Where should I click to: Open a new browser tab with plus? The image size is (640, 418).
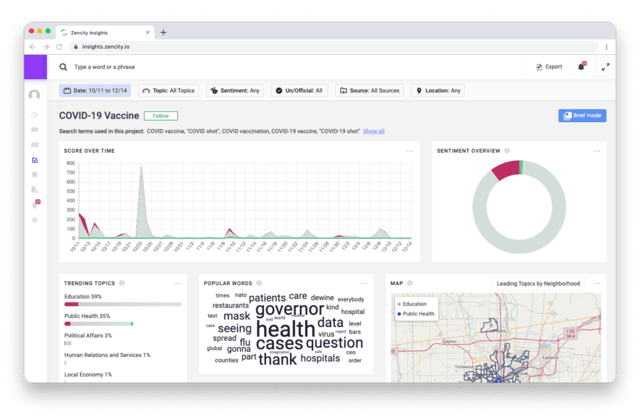point(163,32)
